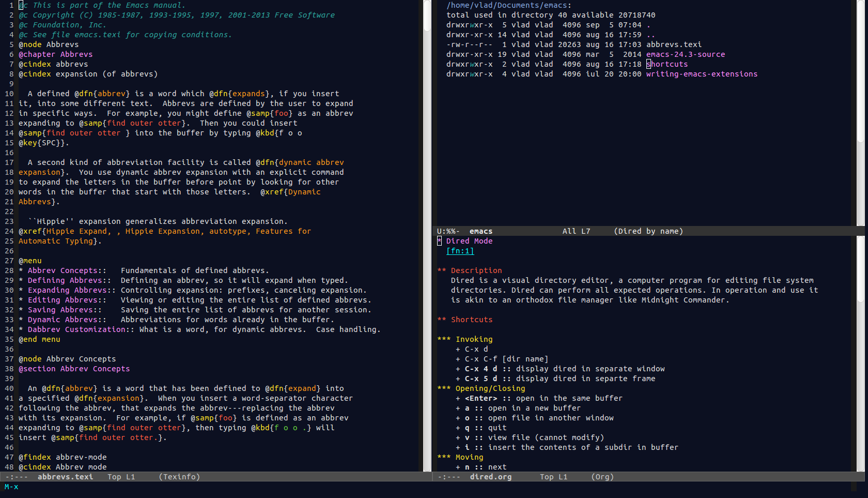Click 'C-x 5 d' separate frame item
Viewport: 868px width, 498px height.
(555, 379)
